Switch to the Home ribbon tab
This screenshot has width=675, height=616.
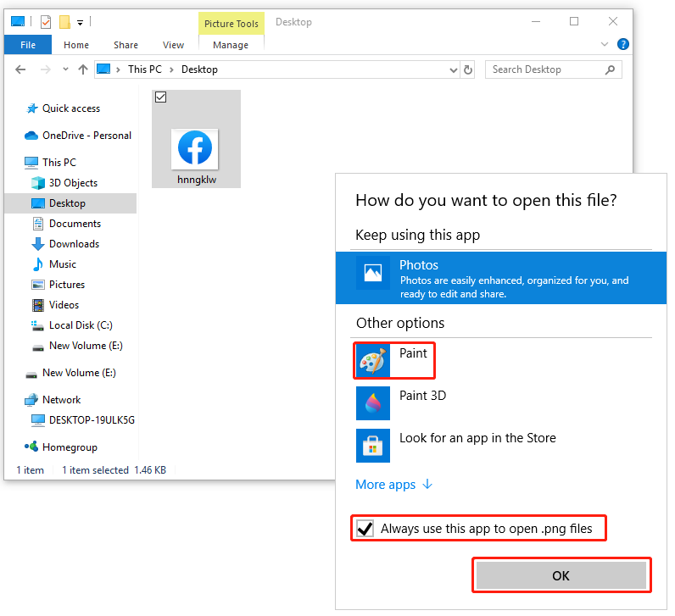(76, 45)
